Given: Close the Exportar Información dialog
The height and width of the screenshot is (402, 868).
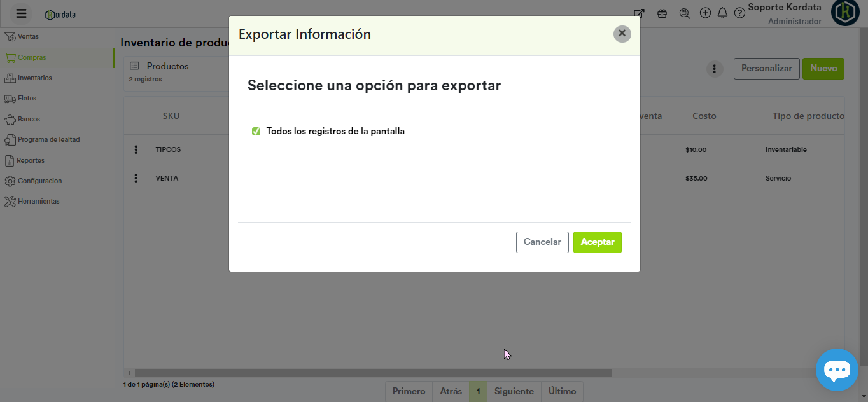Looking at the screenshot, I should [622, 34].
